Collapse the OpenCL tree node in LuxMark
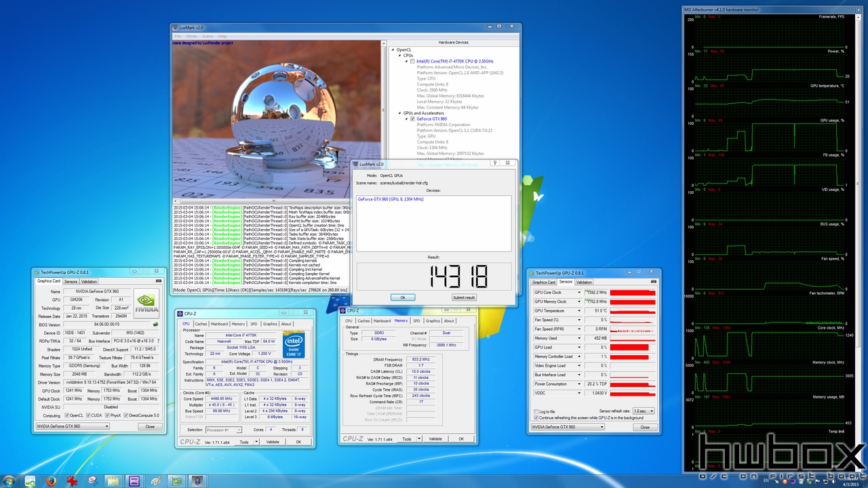Image resolution: width=868 pixels, height=488 pixels. [393, 49]
